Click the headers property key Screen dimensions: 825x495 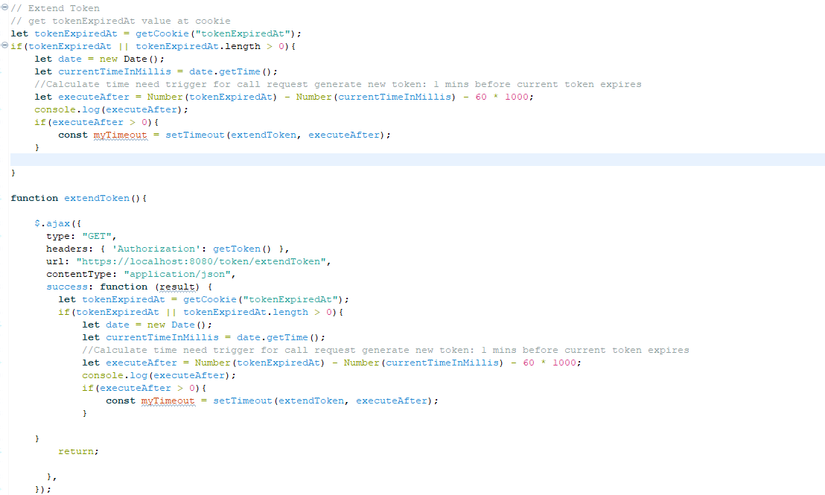point(67,249)
